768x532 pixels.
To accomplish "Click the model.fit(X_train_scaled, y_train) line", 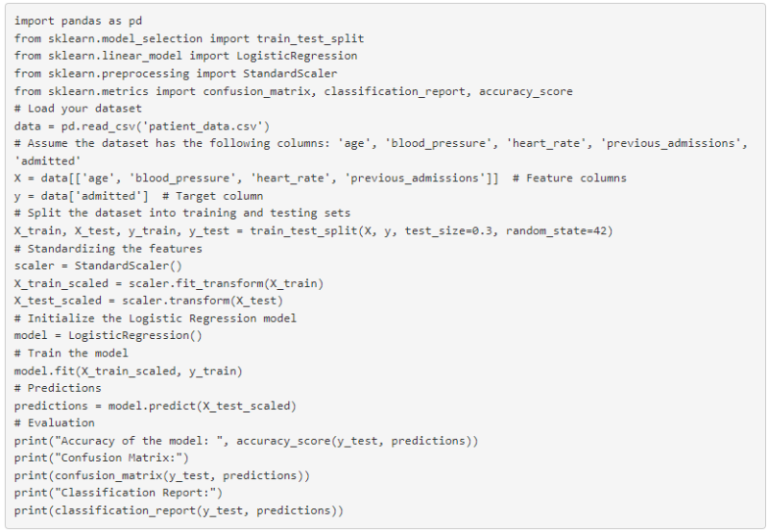I will (x=129, y=371).
